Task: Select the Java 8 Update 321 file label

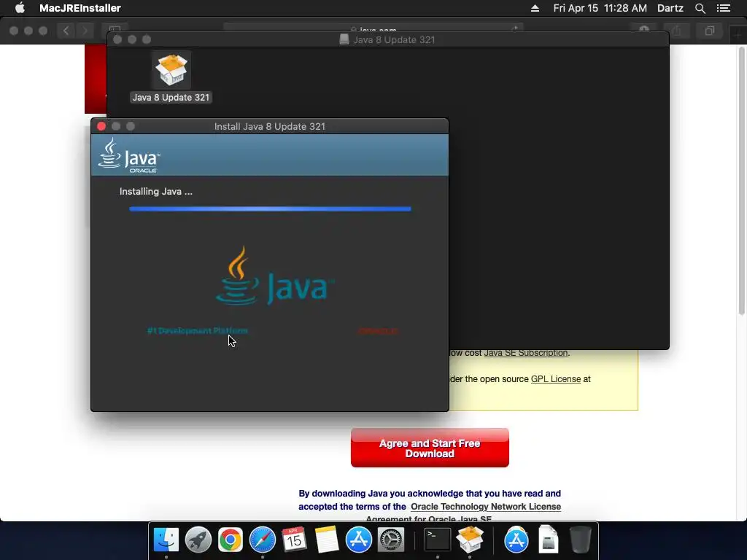Action: click(x=171, y=97)
